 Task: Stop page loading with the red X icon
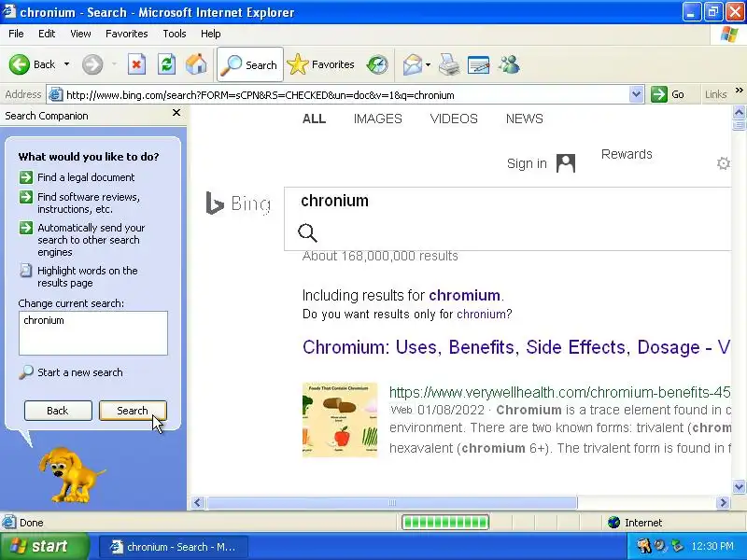(136, 64)
